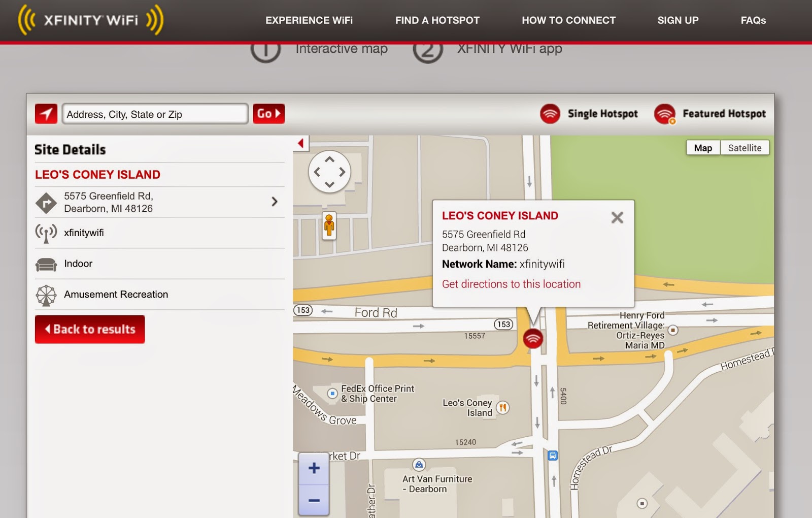Click the Indoor location type text

point(78,264)
